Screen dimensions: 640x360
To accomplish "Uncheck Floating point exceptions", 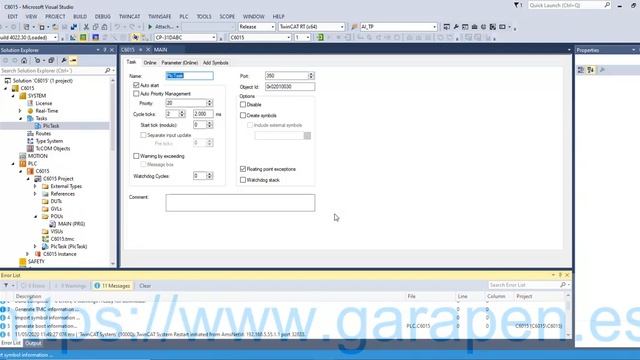I will pyautogui.click(x=243, y=169).
